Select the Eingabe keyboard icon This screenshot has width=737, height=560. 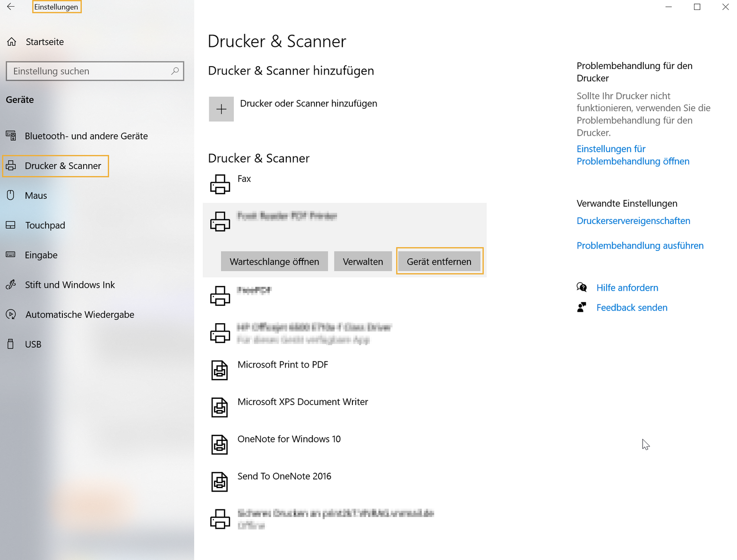(x=10, y=255)
